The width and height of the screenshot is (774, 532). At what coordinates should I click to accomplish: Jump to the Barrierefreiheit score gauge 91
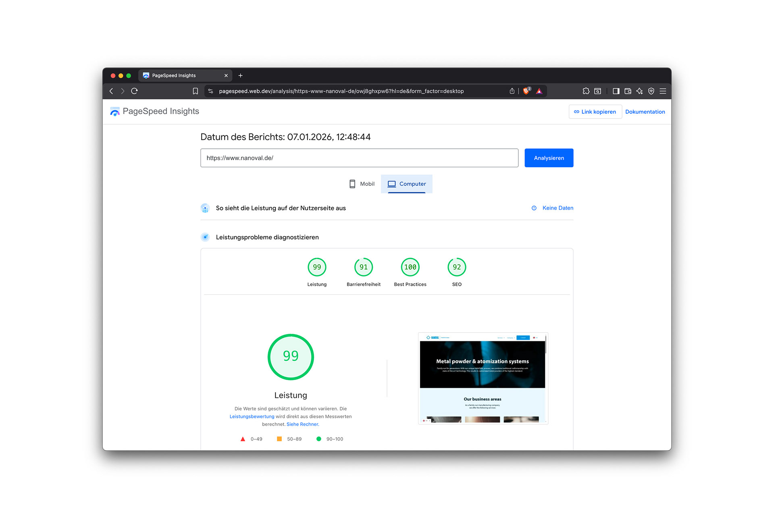click(x=363, y=267)
